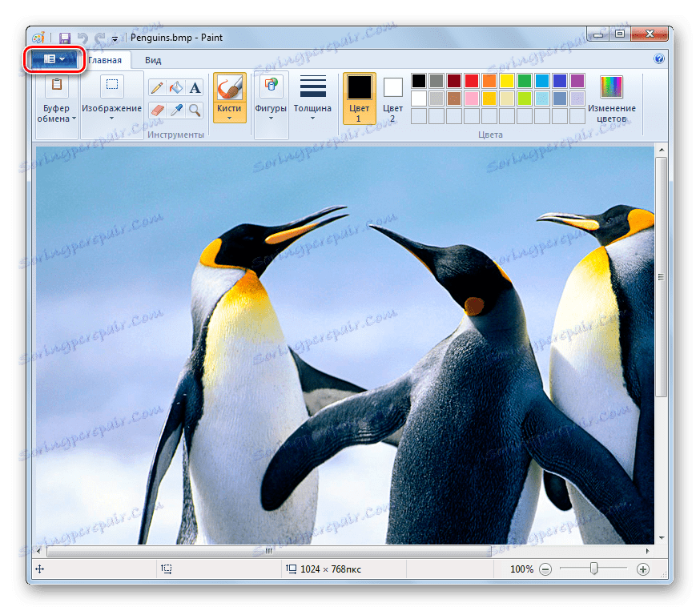
Task: Click the horizontal scrollbar right arrow
Action: pyautogui.click(x=648, y=551)
